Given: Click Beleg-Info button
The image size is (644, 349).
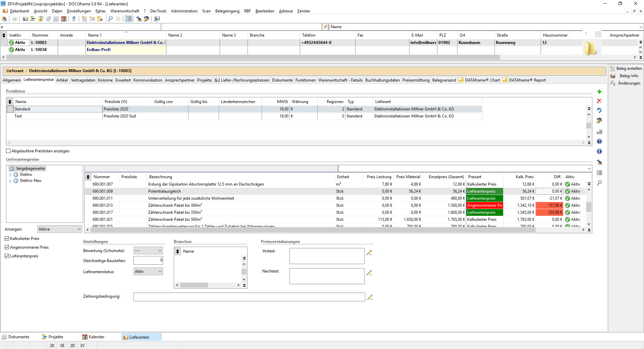Looking at the screenshot, I should (625, 76).
